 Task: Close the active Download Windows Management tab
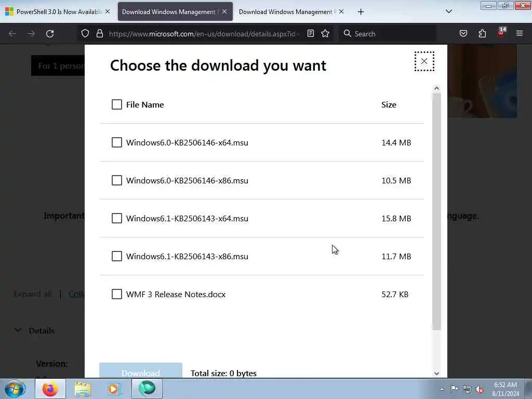click(x=224, y=11)
